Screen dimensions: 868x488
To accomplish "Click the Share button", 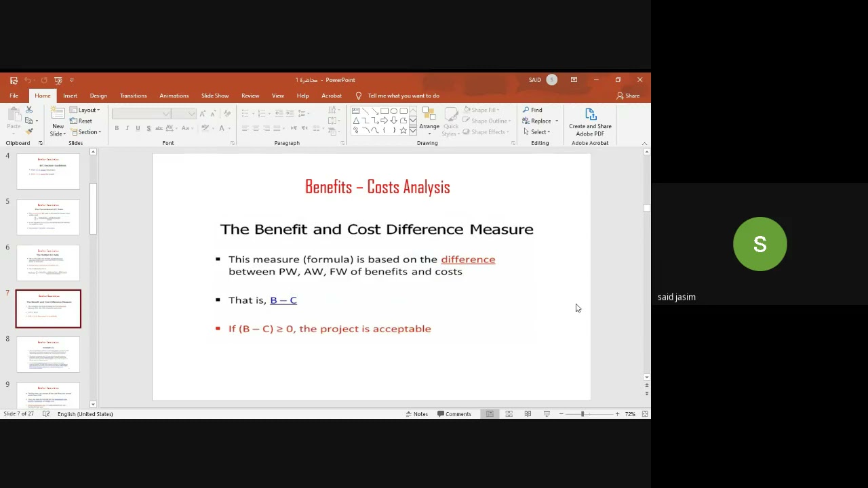I will pos(628,96).
